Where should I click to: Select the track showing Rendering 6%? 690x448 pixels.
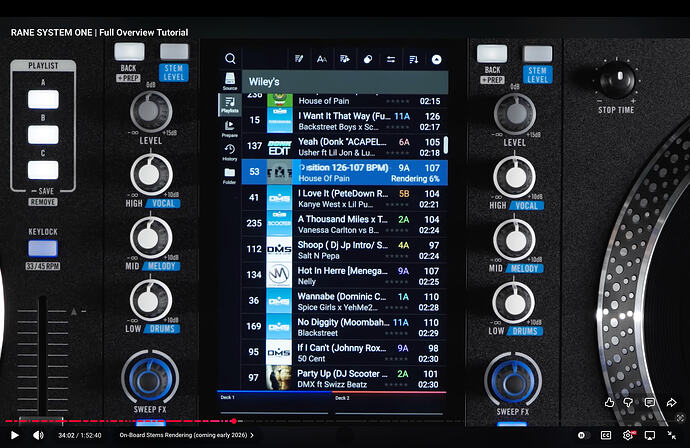click(x=345, y=172)
